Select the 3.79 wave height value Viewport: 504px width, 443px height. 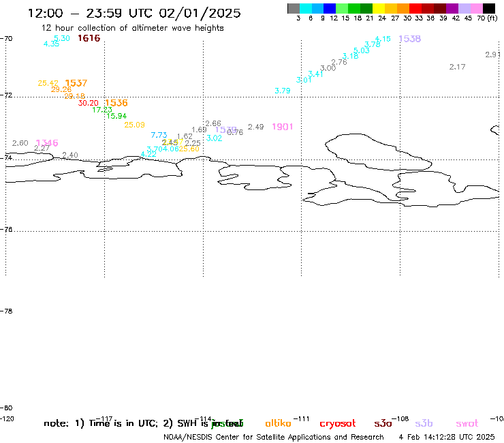[283, 91]
